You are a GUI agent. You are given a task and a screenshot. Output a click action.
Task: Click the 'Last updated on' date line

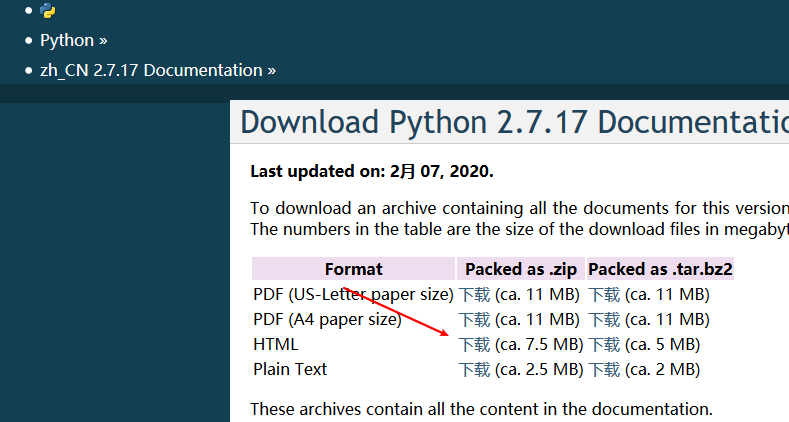372,172
